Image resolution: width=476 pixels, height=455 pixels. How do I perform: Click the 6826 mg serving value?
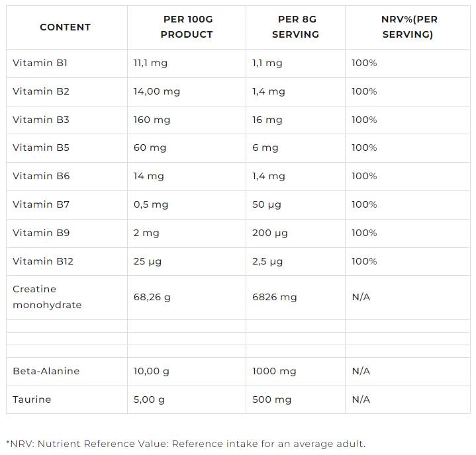(x=274, y=297)
